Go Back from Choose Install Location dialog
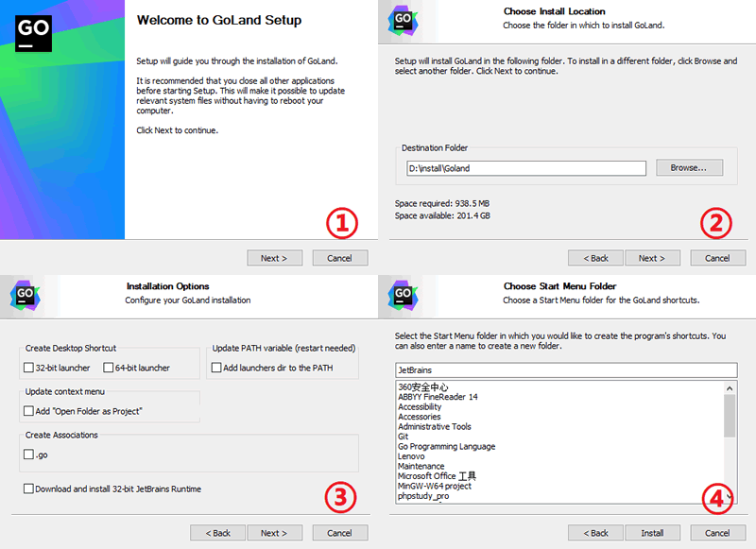This screenshot has height=549, width=756. pyautogui.click(x=595, y=258)
